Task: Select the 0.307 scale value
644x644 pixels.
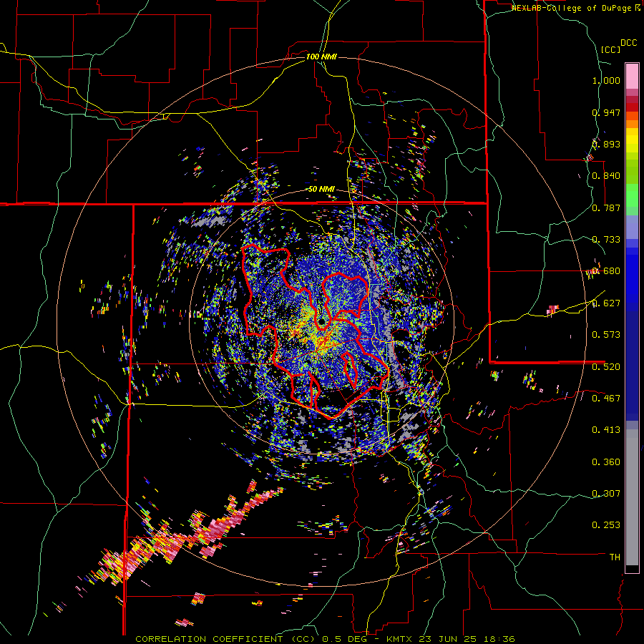Action: [x=606, y=493]
